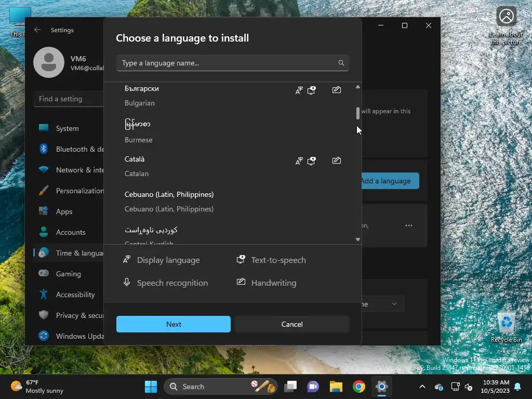Click Català handwriting icon
This screenshot has width=532, height=399.
point(337,161)
